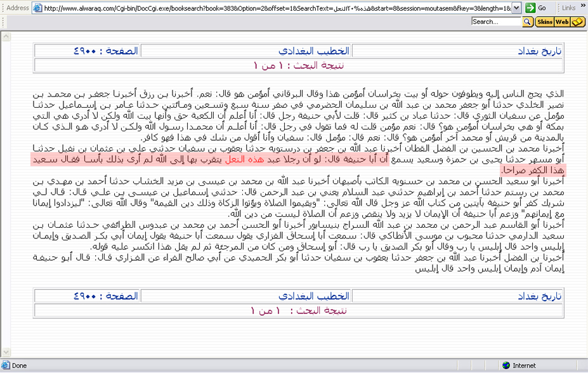Click the globe Internet zone icon
The height and width of the screenshot is (373, 588).
coord(506,365)
